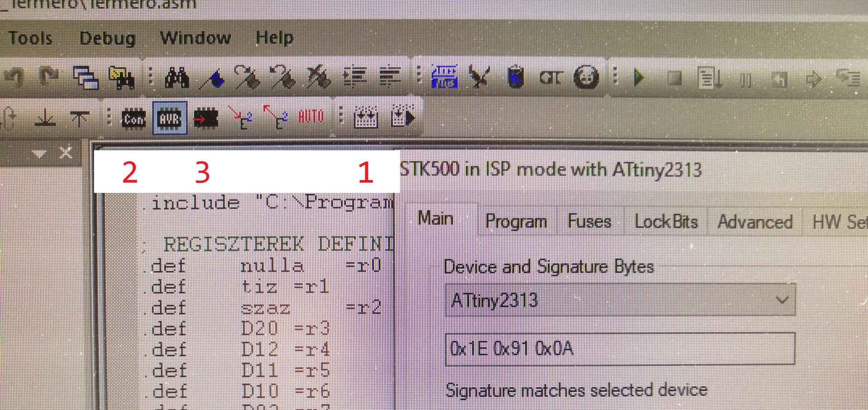The image size is (868, 410).
Task: Click the greyed-out right arrow icon
Action: tap(814, 80)
